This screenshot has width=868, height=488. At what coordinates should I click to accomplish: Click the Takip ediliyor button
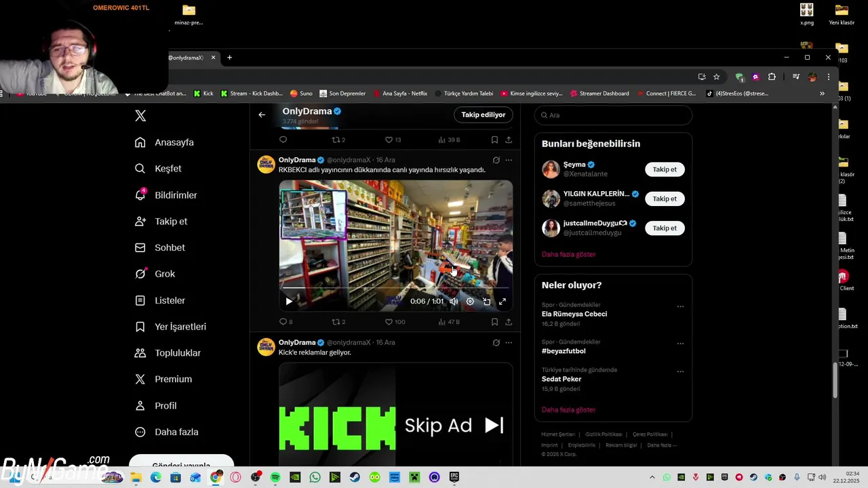[x=484, y=115]
